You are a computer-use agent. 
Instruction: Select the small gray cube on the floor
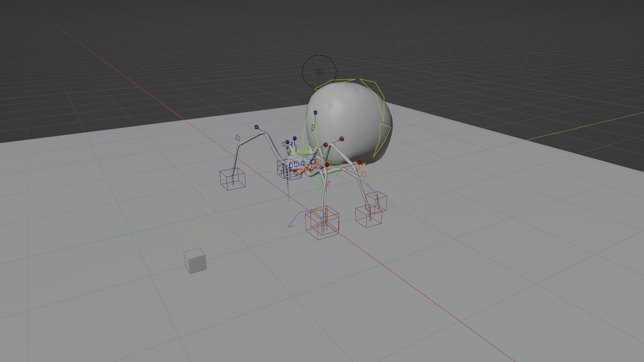coord(195,261)
